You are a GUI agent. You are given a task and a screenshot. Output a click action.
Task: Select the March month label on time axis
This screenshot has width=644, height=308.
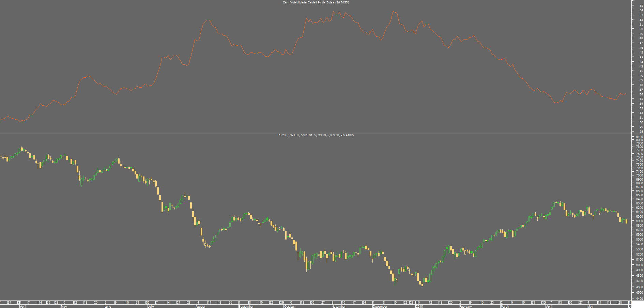tap(505, 306)
